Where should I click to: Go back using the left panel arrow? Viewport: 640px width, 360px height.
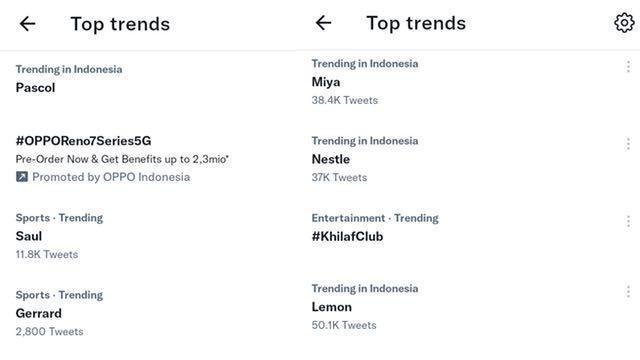pos(27,24)
